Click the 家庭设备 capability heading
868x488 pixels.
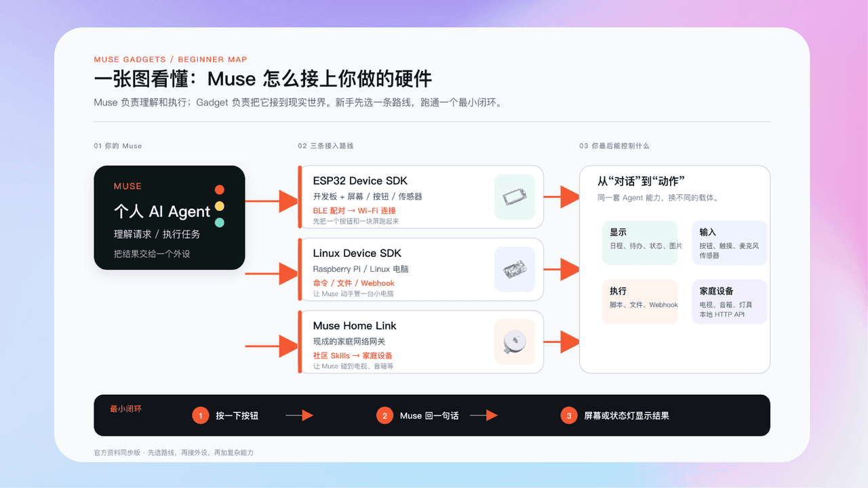pyautogui.click(x=717, y=291)
